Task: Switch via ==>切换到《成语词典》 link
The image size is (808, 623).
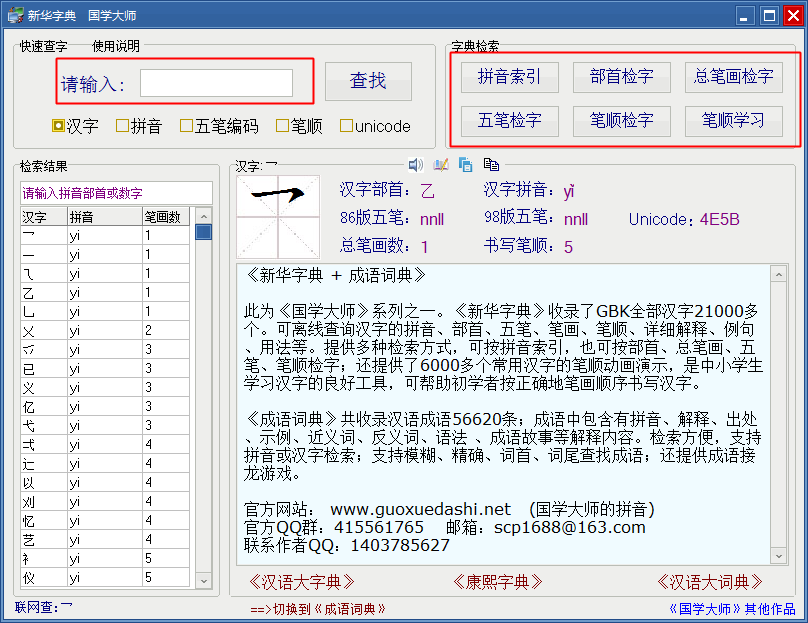Action: (x=318, y=609)
